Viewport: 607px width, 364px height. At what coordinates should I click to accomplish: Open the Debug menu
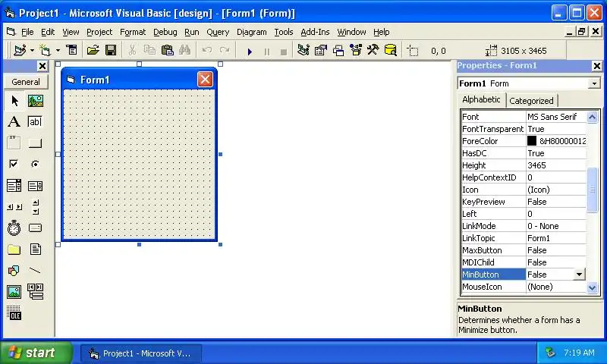165,32
